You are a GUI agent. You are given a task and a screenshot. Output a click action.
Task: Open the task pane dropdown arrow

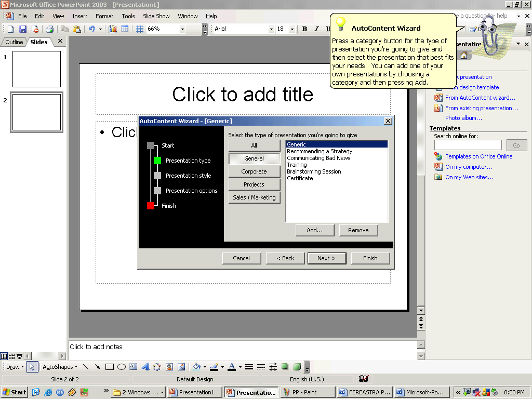518,44
